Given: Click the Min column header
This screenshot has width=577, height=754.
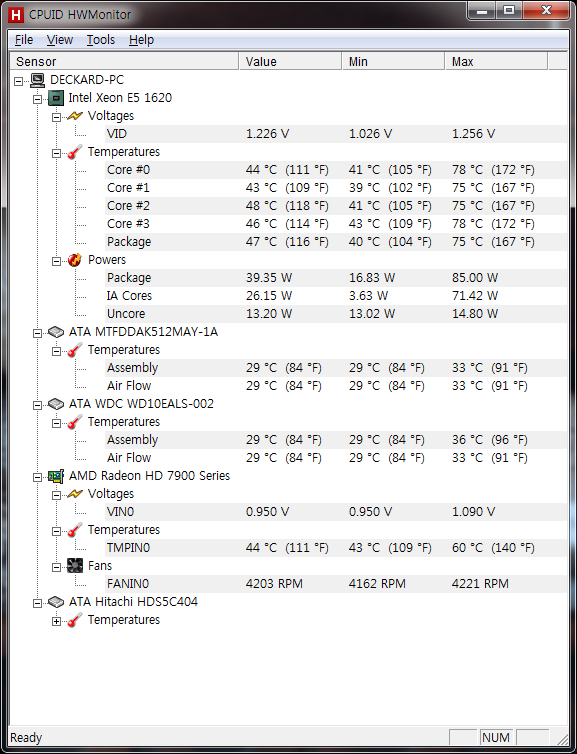Looking at the screenshot, I should [x=393, y=62].
